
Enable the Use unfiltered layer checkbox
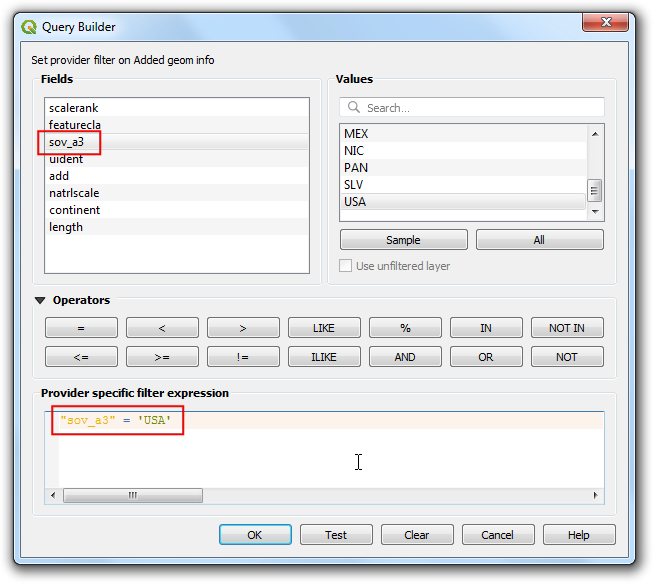(x=346, y=266)
